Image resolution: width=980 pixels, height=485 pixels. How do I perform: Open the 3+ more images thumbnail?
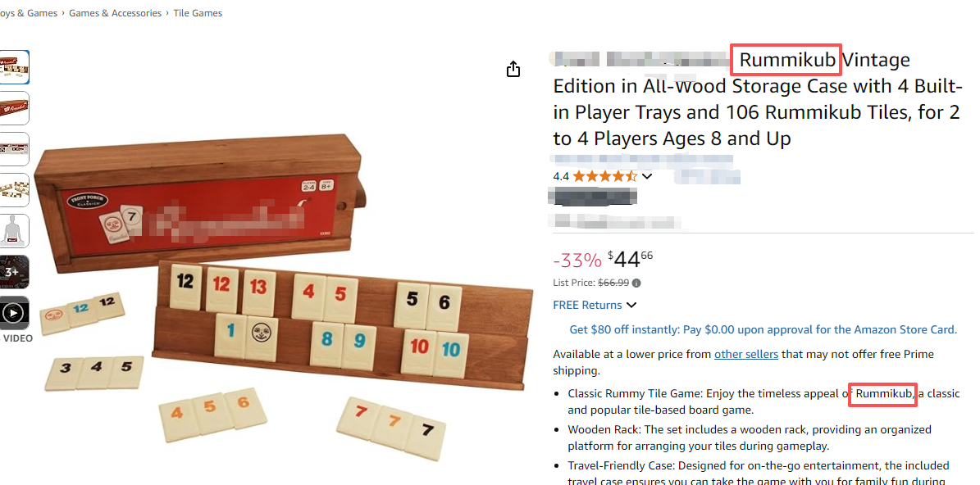coord(14,271)
